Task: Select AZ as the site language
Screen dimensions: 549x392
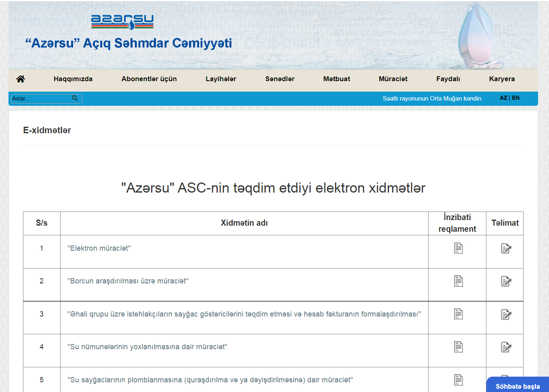Action: [503, 98]
